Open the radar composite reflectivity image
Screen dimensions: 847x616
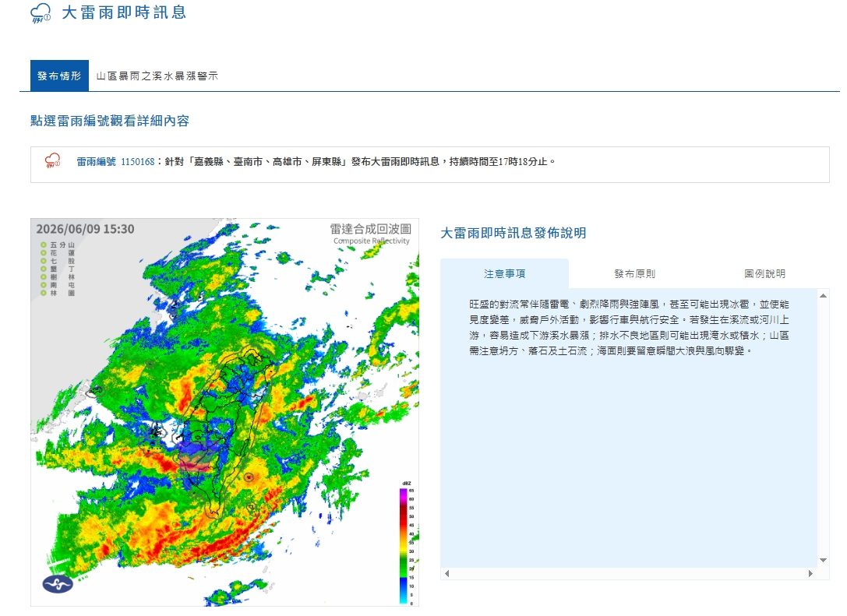[224, 412]
